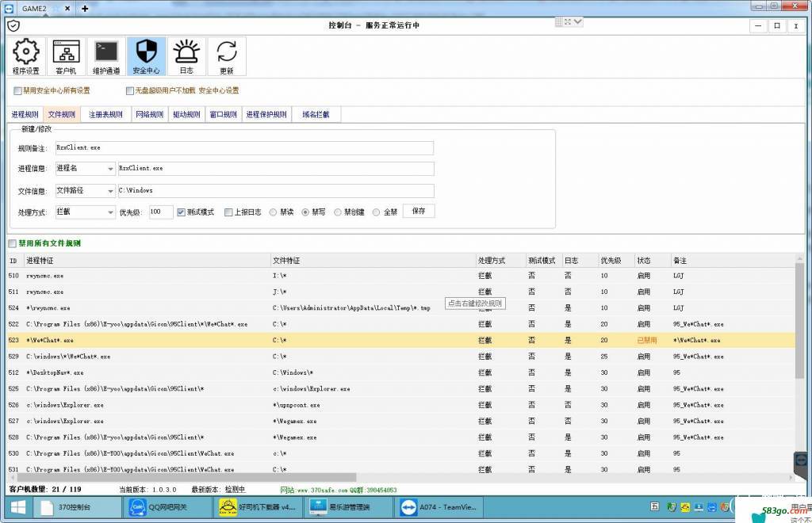Open the 维护通道 terminal icon
The width and height of the screenshot is (812, 523).
pos(105,56)
